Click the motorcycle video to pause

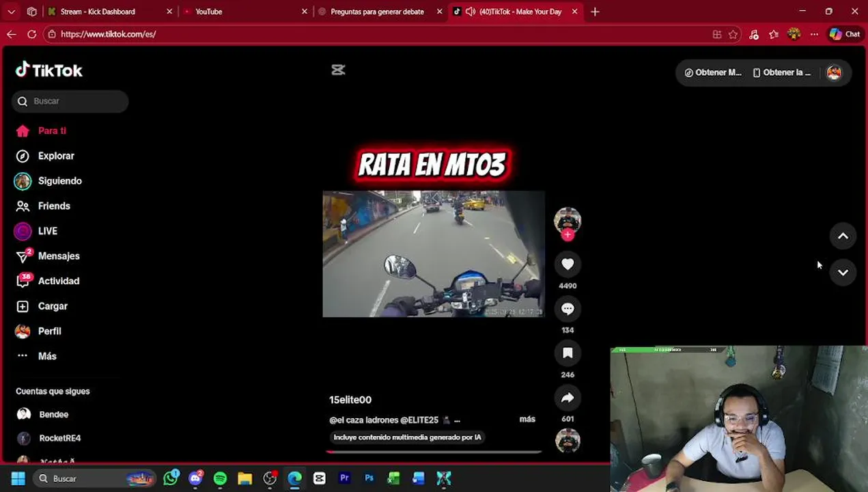pos(434,254)
